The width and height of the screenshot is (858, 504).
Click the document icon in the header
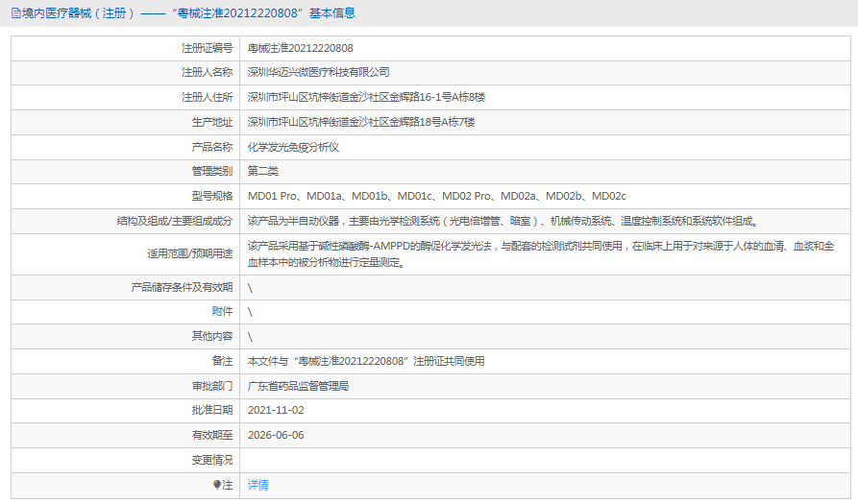point(16,13)
